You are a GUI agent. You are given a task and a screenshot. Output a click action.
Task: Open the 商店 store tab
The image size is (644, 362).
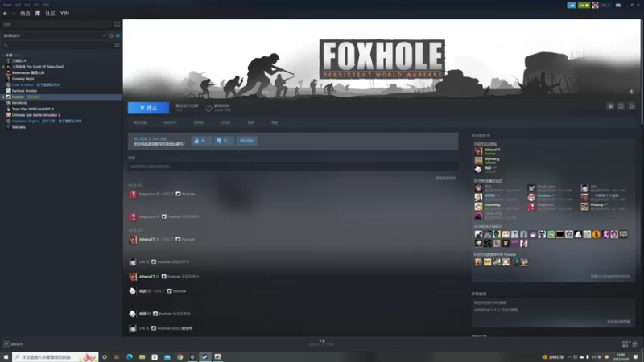[x=25, y=14]
